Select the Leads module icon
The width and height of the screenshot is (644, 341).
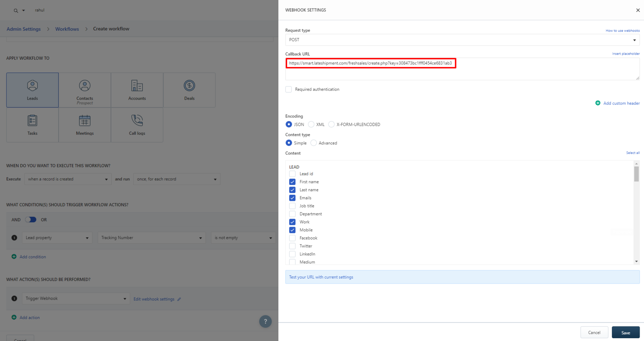(x=32, y=85)
